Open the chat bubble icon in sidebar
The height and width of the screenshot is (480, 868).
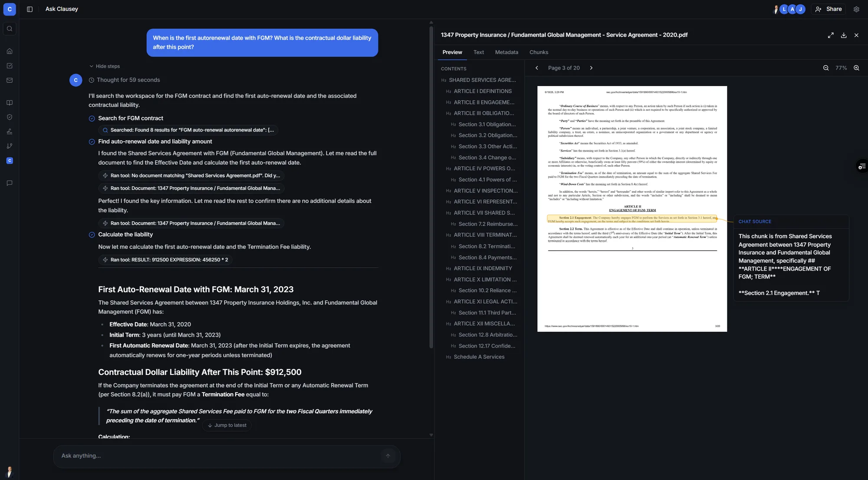(10, 183)
